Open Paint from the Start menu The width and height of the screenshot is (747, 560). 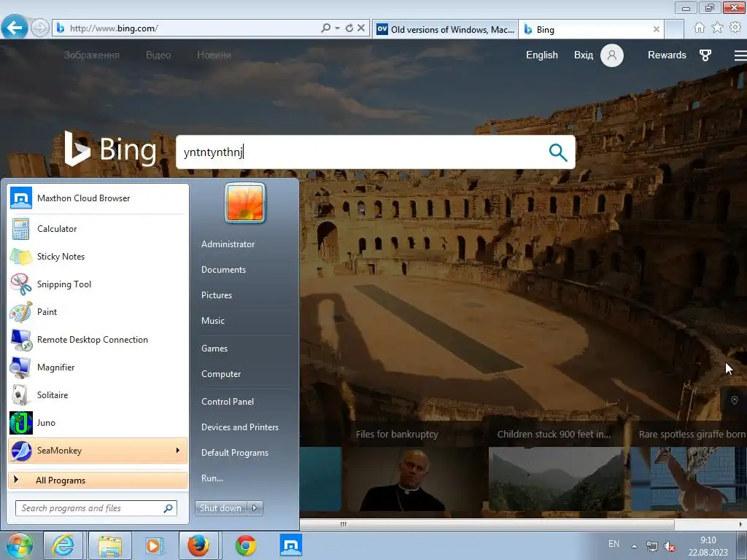pyautogui.click(x=98, y=312)
